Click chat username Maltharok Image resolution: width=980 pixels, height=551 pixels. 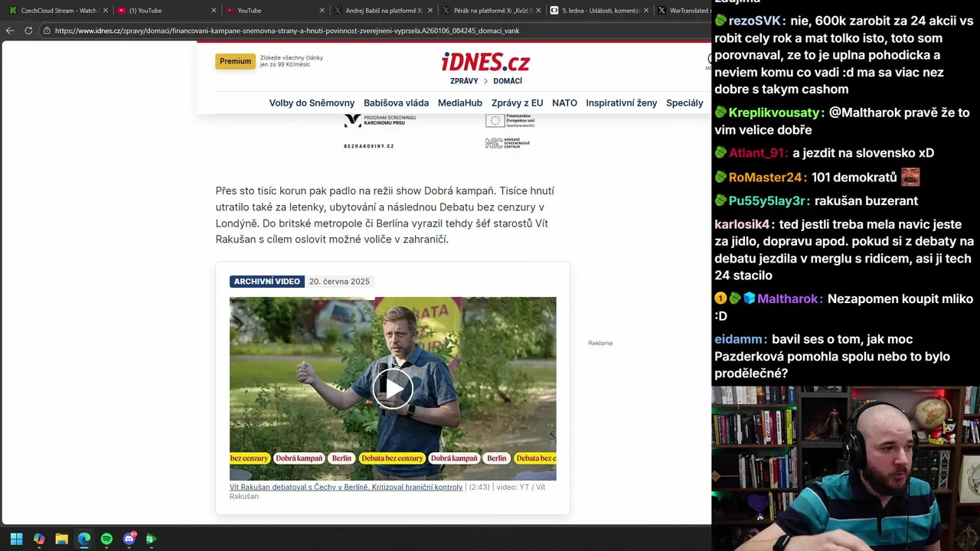point(787,299)
